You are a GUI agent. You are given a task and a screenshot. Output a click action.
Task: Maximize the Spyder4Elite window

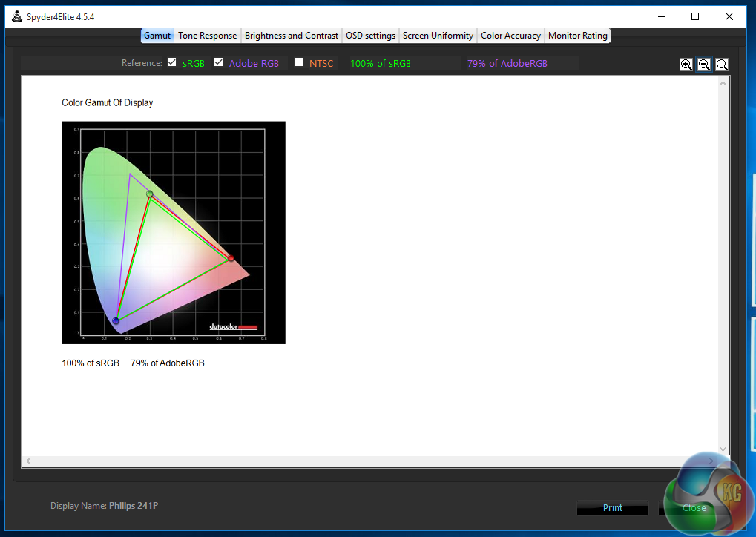click(x=695, y=16)
